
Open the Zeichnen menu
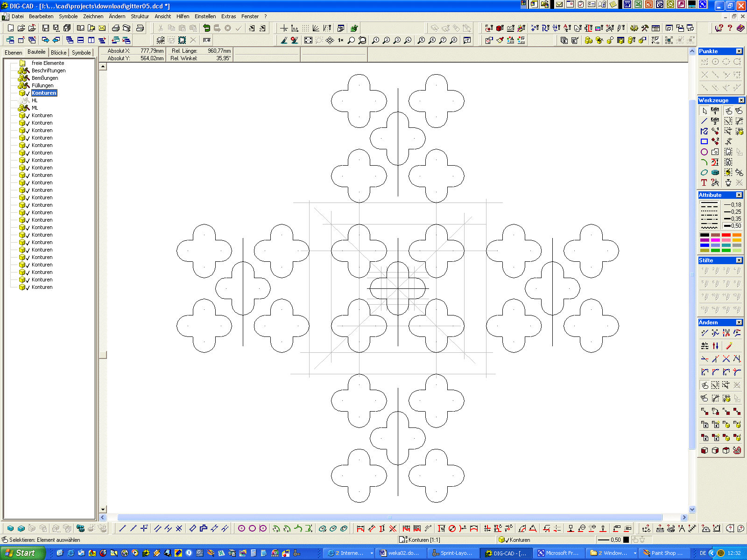tap(93, 16)
